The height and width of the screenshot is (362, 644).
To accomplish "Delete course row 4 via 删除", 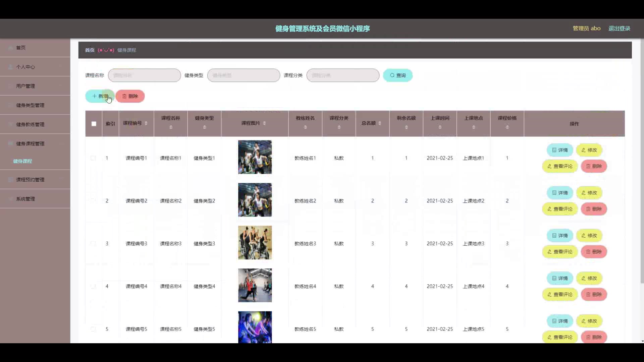I will [593, 295].
